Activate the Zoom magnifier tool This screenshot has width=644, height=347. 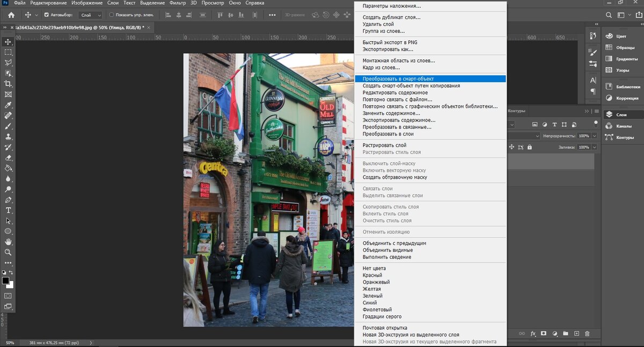(8, 252)
